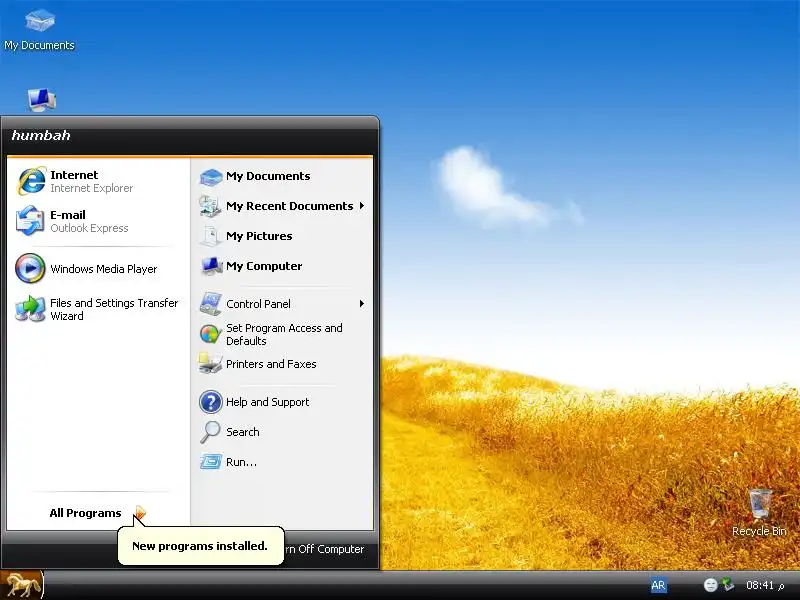This screenshot has height=600, width=800.
Task: Click Turn Off Computer button
Action: [324, 549]
